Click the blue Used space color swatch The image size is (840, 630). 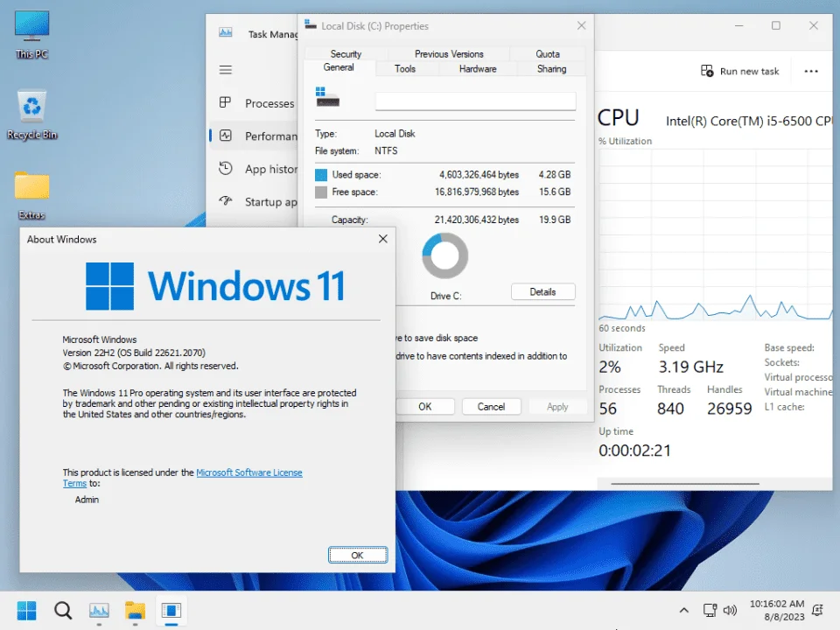click(321, 175)
